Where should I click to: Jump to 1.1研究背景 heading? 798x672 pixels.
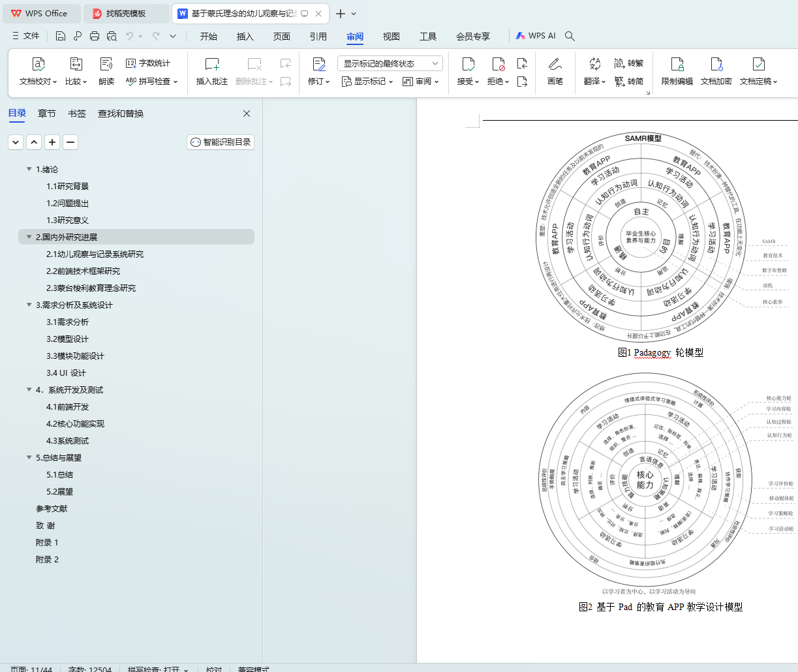coord(67,186)
